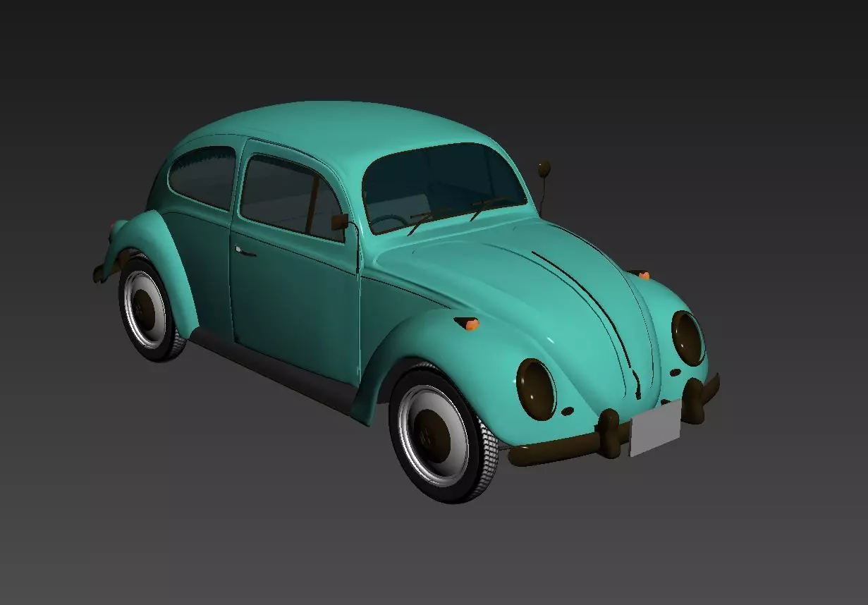
Task: Select the door-mounted side mirror
Action: pos(340,224)
